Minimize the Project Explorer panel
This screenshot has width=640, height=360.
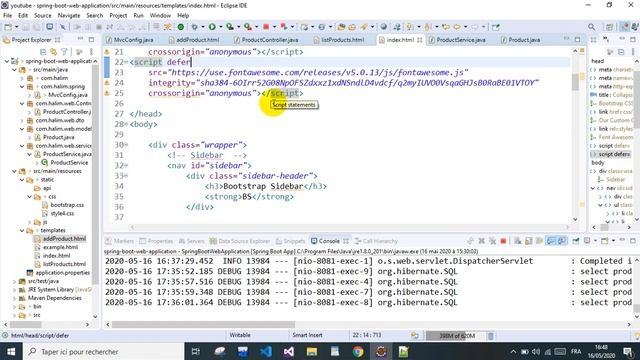[80, 39]
